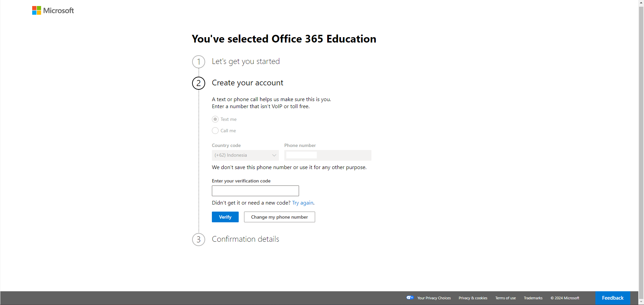The width and height of the screenshot is (644, 305).
Task: Click the step 3 circle icon
Action: [198, 239]
